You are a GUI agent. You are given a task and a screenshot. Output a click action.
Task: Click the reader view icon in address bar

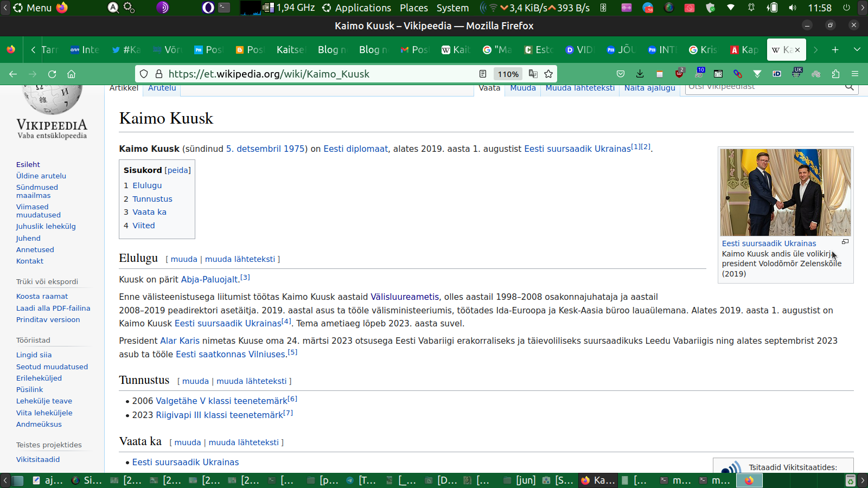(x=483, y=74)
